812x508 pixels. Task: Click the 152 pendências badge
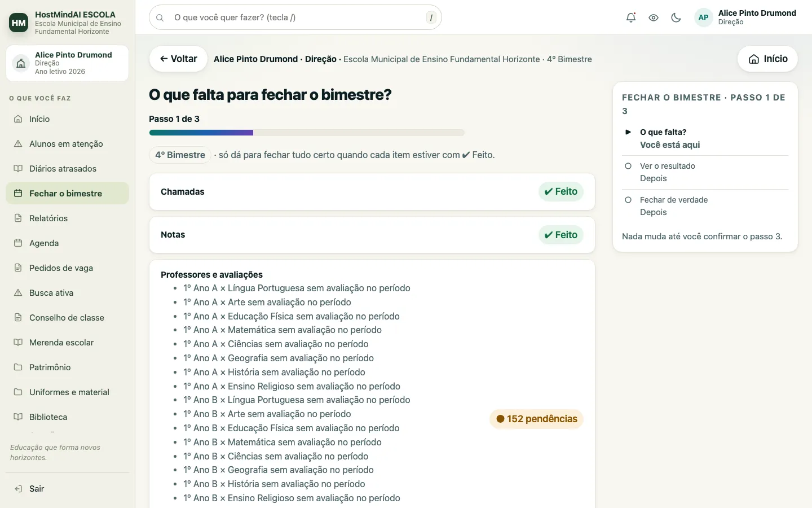coord(536,419)
